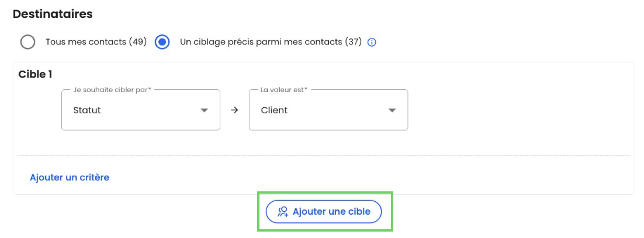Click the 'Un ciblage précis parmi mes contacts' label

(x=271, y=42)
